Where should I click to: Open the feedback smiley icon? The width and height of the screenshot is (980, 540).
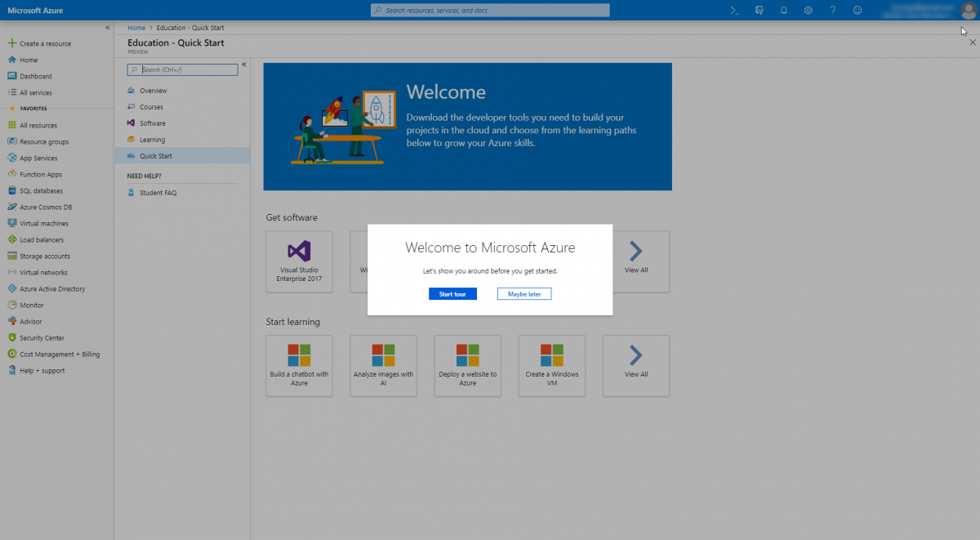click(857, 11)
